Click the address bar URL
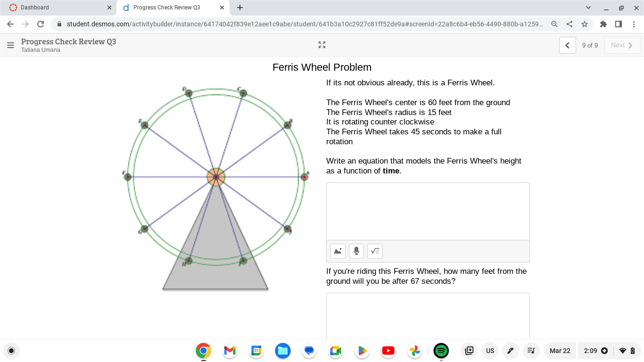The width and height of the screenshot is (644, 362). (x=305, y=24)
